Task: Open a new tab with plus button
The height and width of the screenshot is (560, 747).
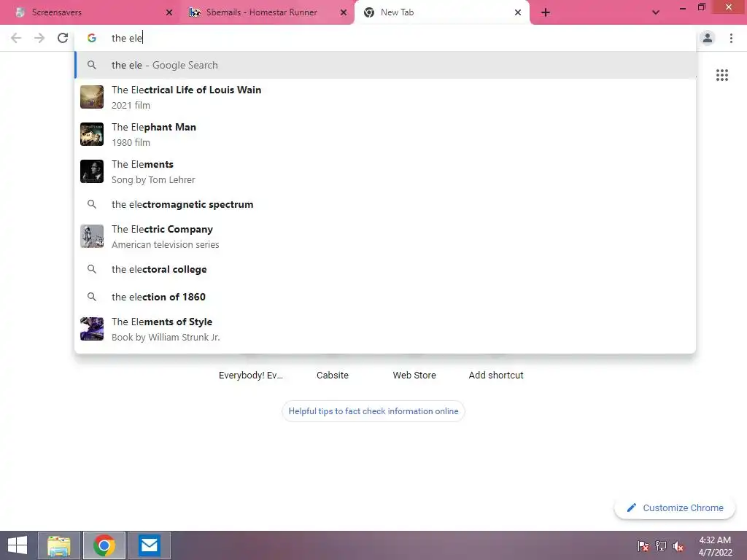Action: click(x=546, y=12)
